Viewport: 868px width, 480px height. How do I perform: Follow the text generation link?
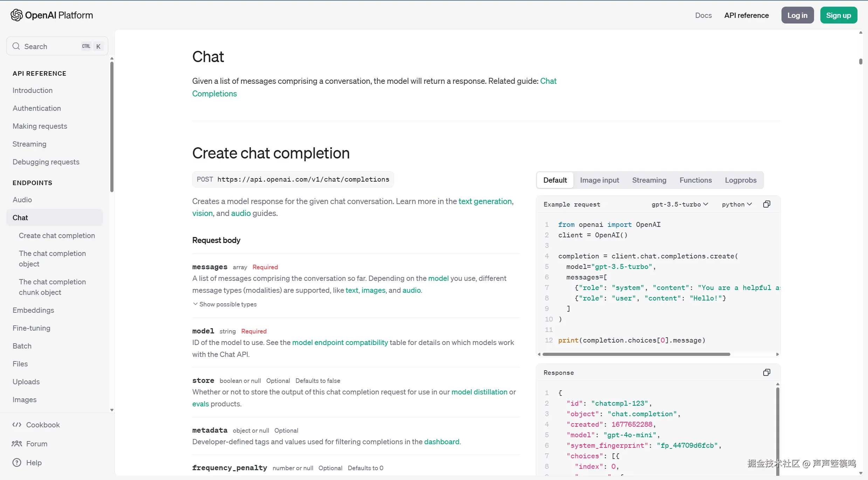pos(485,201)
